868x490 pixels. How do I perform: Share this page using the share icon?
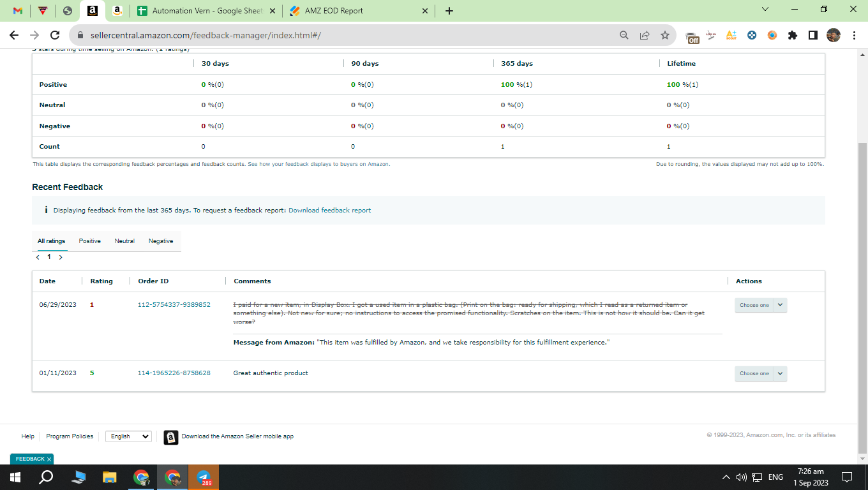[645, 36]
